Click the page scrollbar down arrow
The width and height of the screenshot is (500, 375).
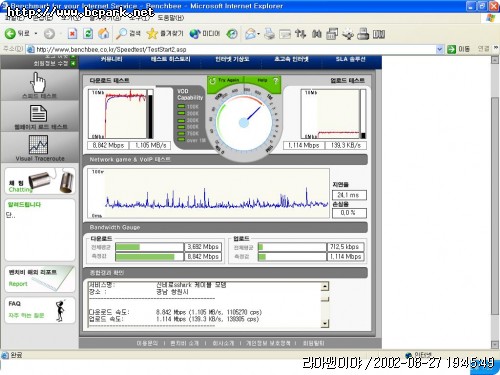tap(495, 344)
